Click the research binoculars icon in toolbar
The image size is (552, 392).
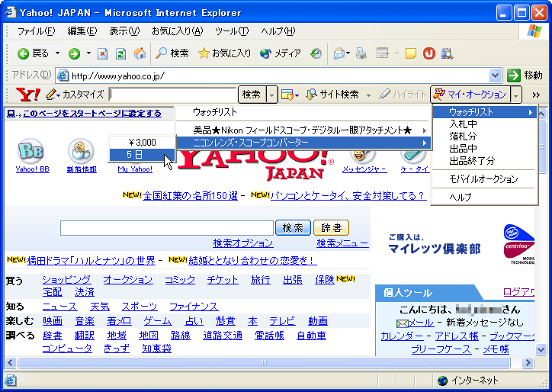coord(447,53)
